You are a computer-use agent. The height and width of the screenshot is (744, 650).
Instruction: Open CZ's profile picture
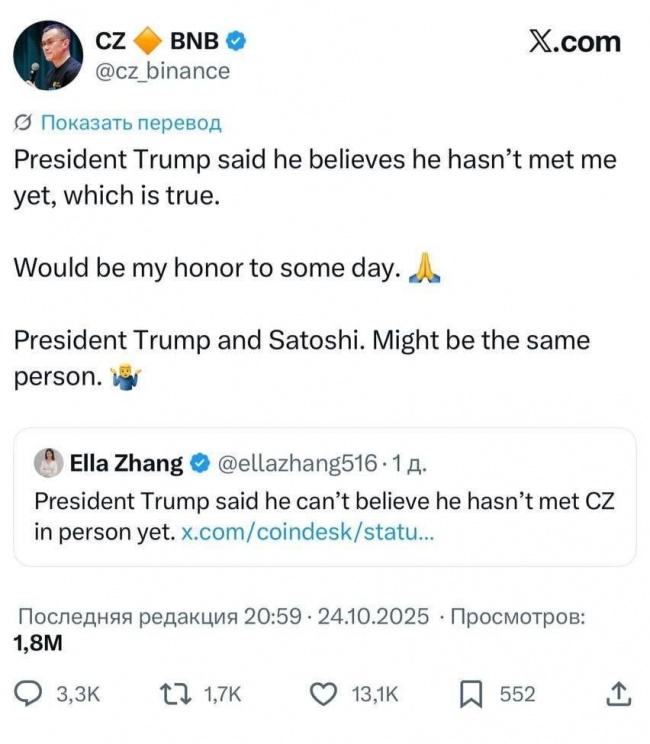pyautogui.click(x=48, y=56)
